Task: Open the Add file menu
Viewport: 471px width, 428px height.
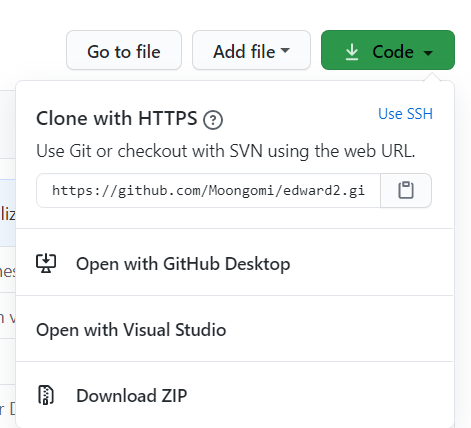Action: 251,50
